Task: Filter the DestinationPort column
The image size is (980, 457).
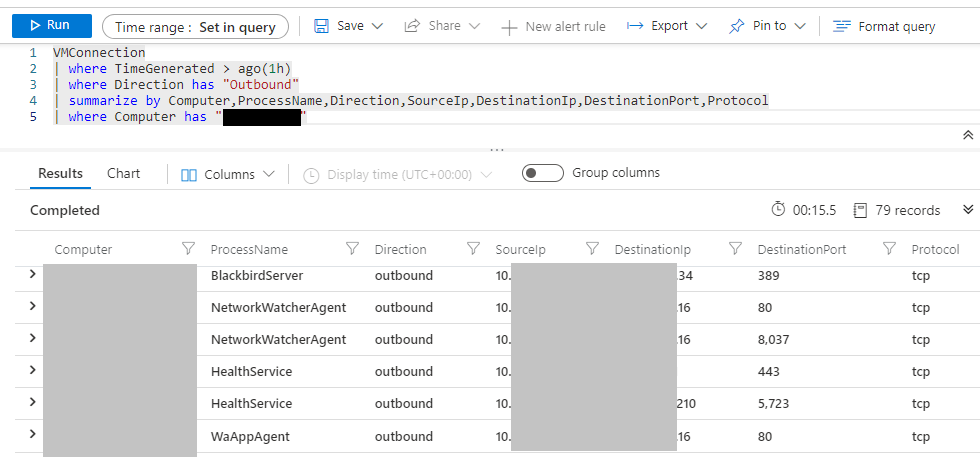Action: tap(889, 249)
